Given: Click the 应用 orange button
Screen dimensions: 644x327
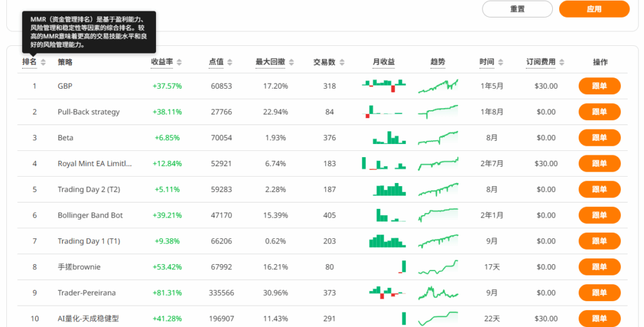Looking at the screenshot, I should pyautogui.click(x=594, y=9).
